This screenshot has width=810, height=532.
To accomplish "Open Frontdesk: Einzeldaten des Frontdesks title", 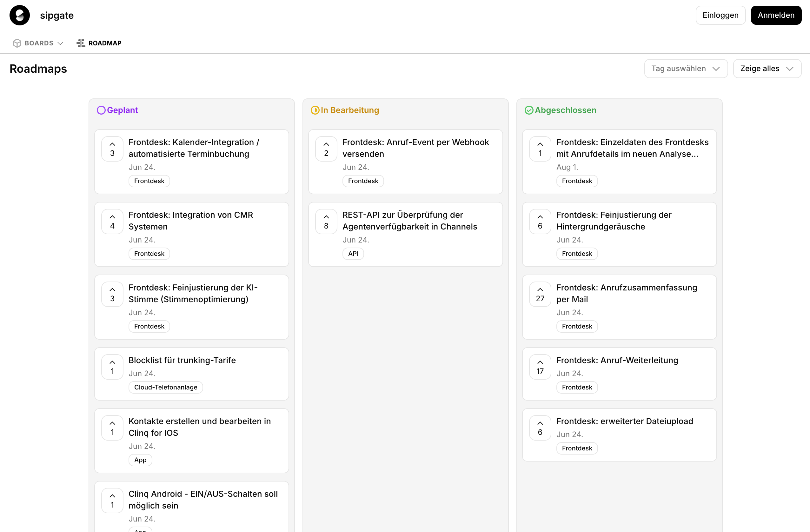I will [632, 148].
